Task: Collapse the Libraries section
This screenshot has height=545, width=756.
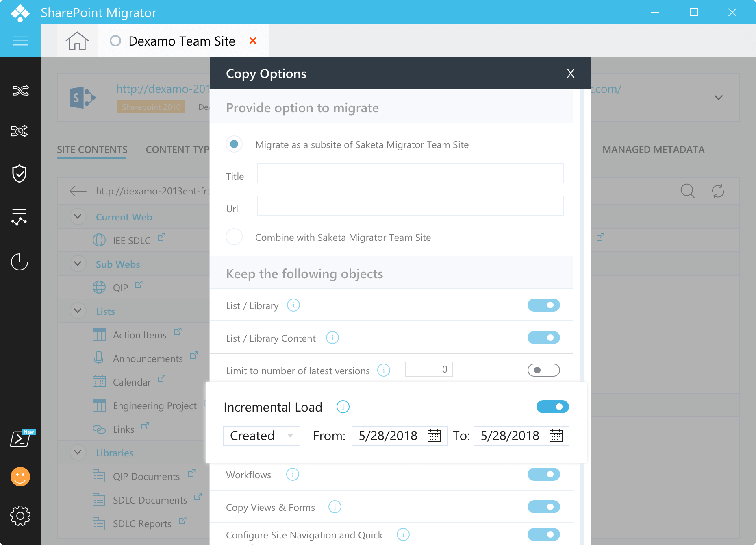Action: pos(78,452)
